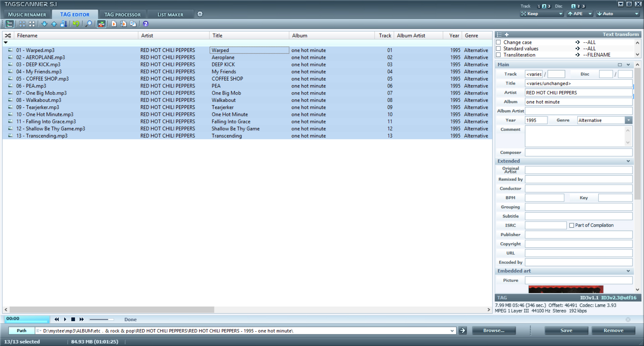Sort by the Filename column header
This screenshot has height=346, width=644.
(76, 36)
